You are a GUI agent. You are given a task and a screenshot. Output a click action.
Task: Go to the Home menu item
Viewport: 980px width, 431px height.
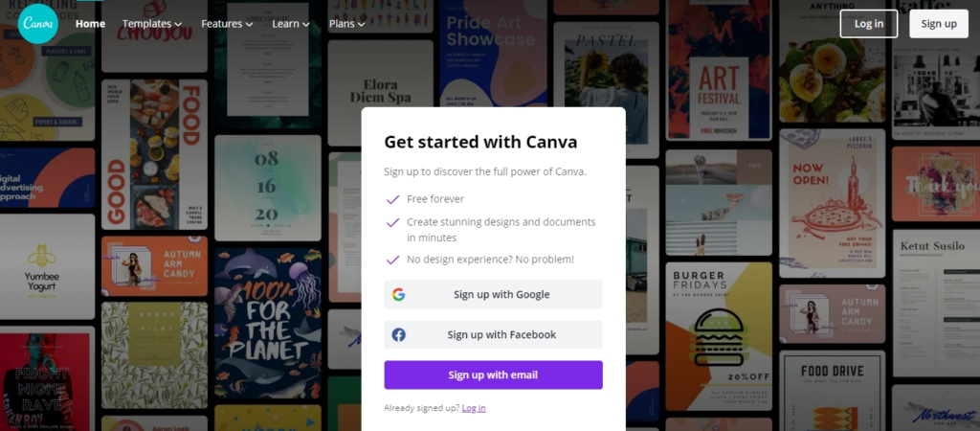click(x=91, y=24)
